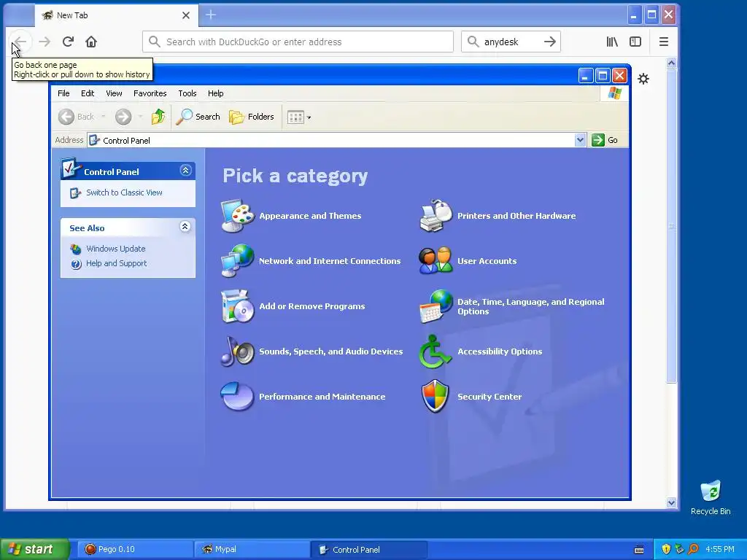Click security shield icon in system tray

click(666, 549)
